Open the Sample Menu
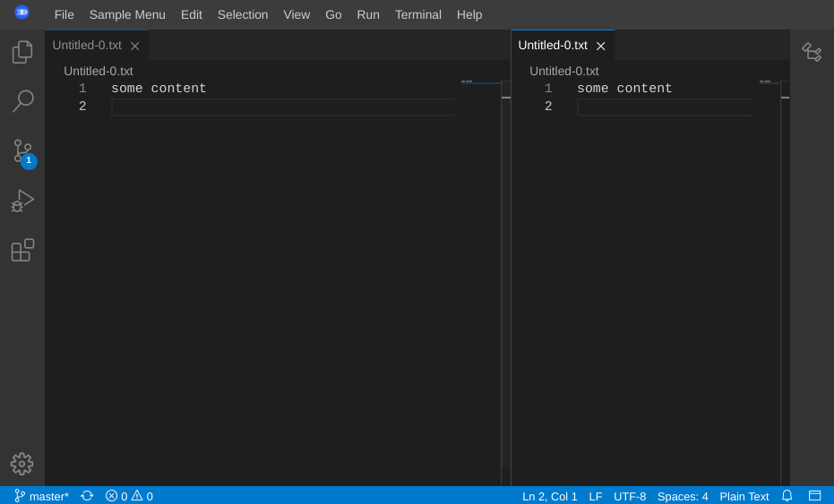 point(127,14)
